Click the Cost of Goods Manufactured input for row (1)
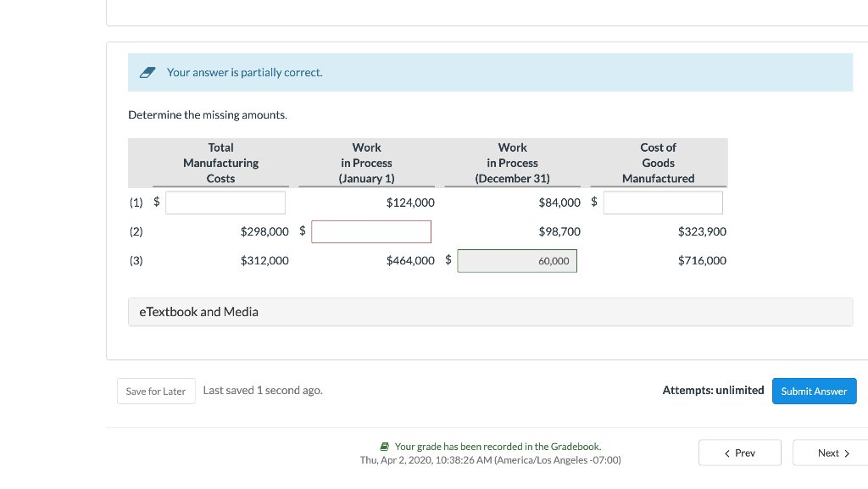This screenshot has height=489, width=868. [663, 203]
